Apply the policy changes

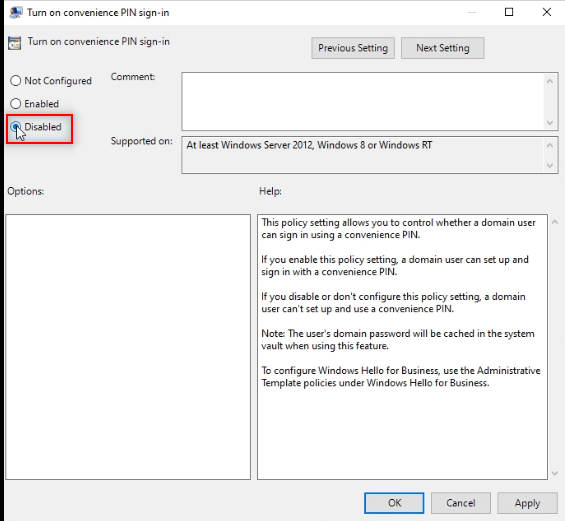coord(527,503)
